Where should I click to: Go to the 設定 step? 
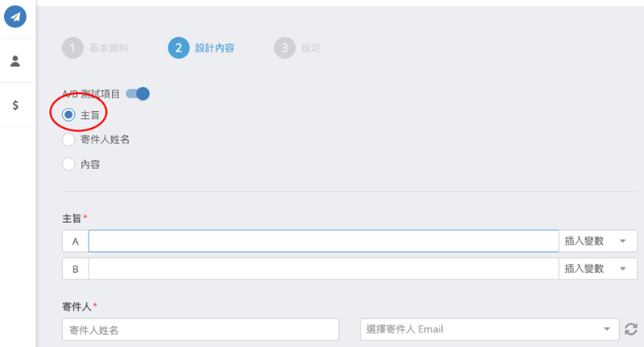click(x=311, y=48)
